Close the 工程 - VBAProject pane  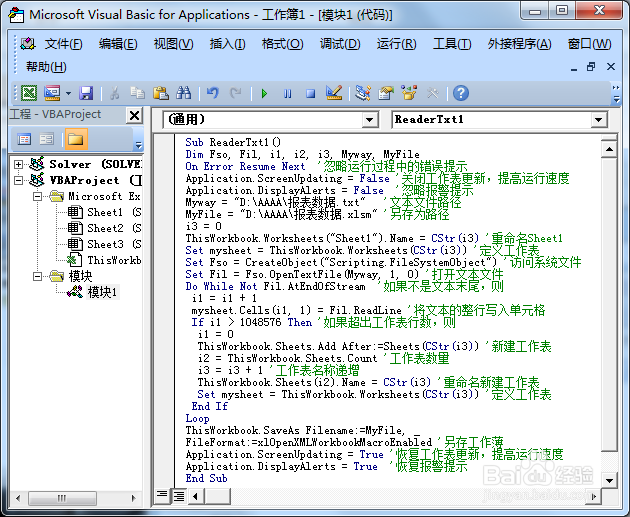point(134,116)
